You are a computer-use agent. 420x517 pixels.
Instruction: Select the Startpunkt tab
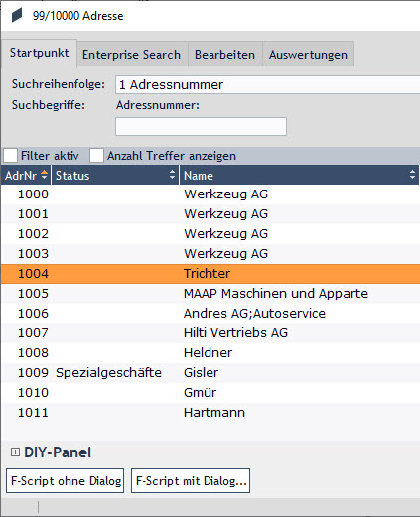click(x=40, y=53)
